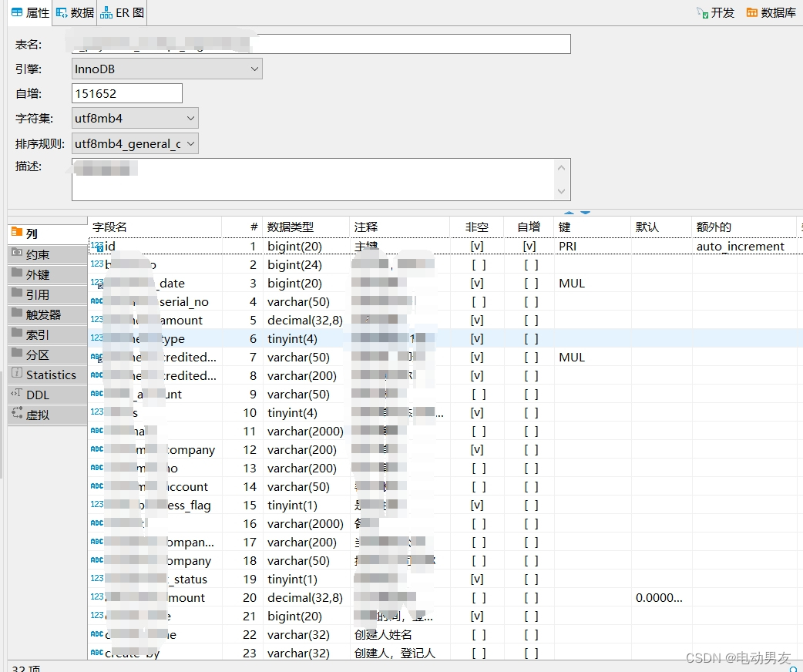This screenshot has width=803, height=672.
Task: Click the 描述 text area
Action: (x=321, y=180)
